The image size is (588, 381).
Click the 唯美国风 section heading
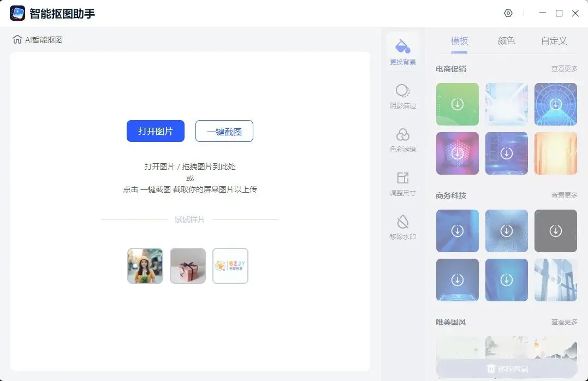click(x=451, y=322)
